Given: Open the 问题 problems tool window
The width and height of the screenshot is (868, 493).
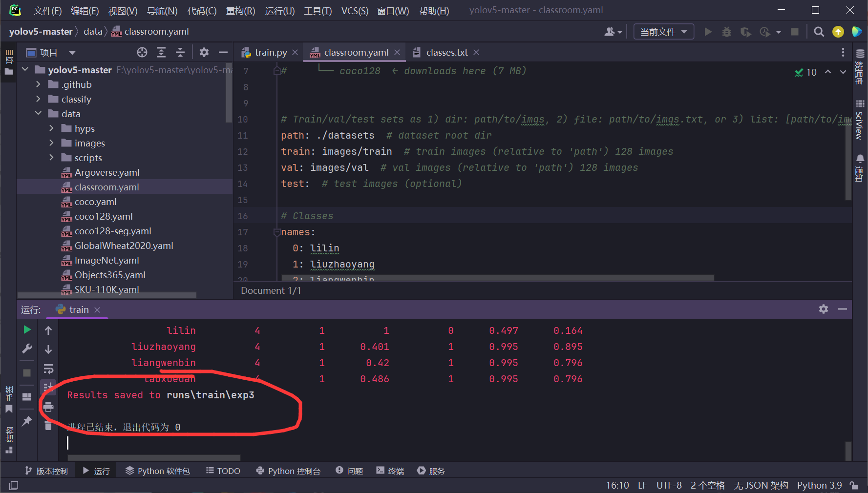Looking at the screenshot, I should coord(349,471).
